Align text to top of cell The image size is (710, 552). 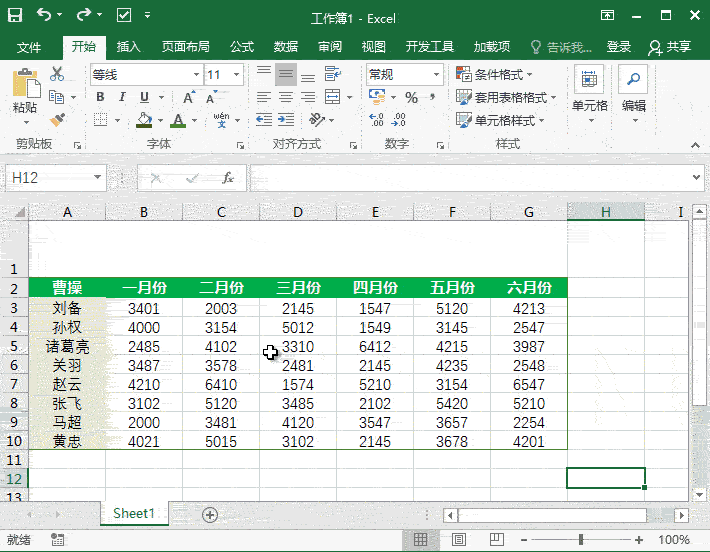pyautogui.click(x=264, y=74)
